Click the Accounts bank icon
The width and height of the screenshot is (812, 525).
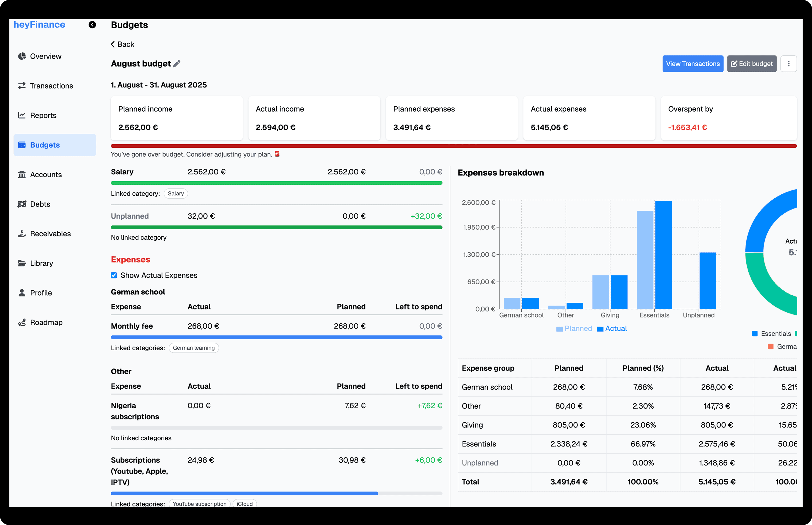tap(22, 174)
